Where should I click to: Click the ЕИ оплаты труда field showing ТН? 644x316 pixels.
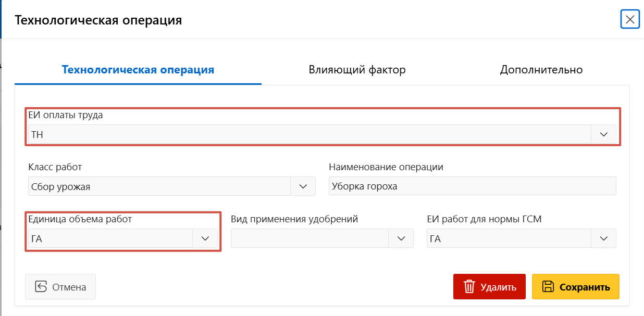tap(309, 134)
